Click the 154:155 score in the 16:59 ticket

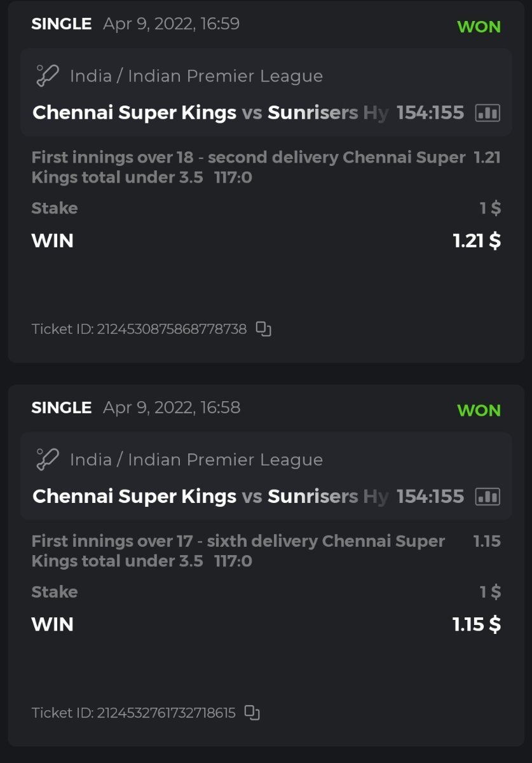pos(430,113)
